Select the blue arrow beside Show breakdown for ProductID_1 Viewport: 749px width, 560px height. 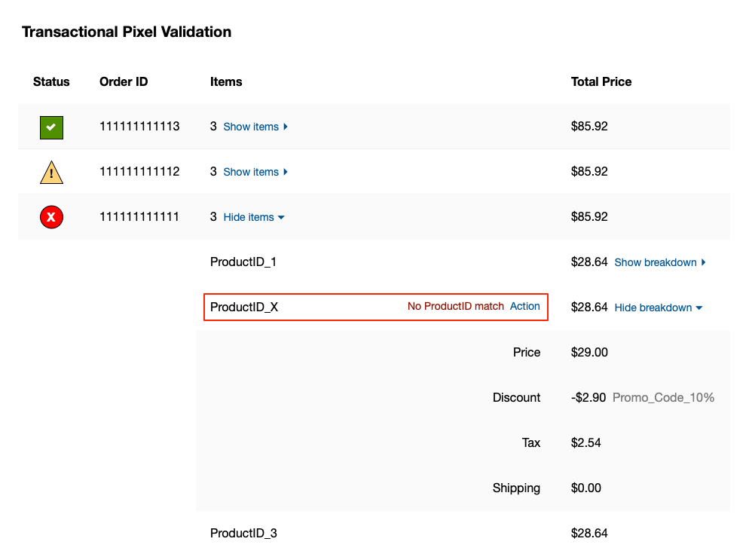coord(702,262)
